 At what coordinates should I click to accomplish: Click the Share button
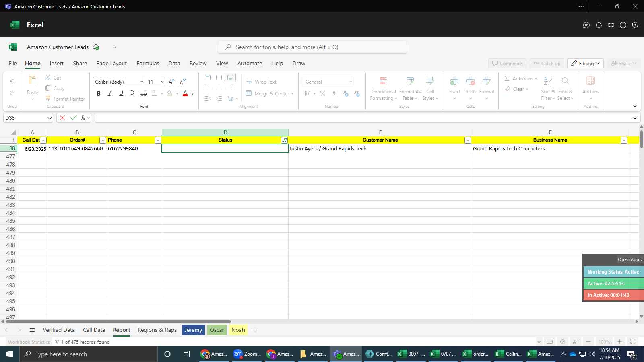point(623,63)
